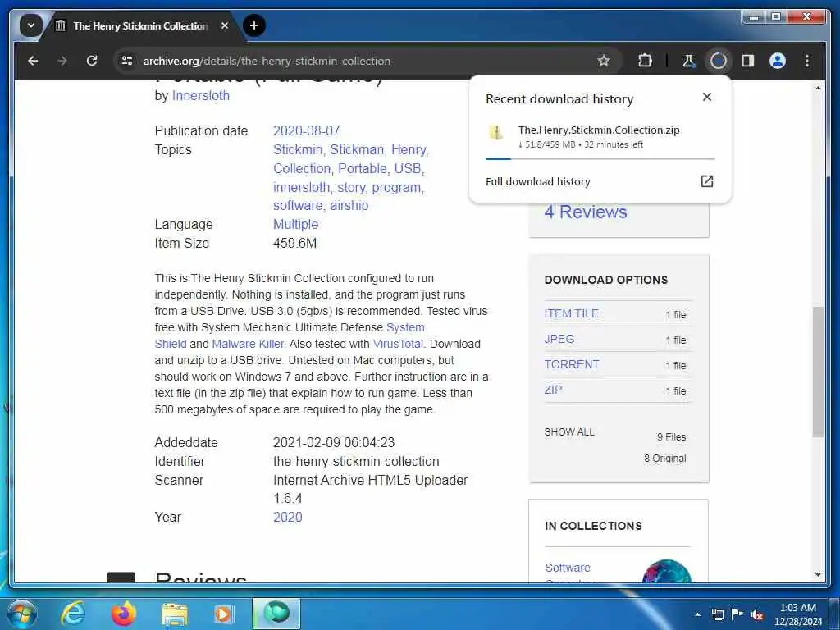Open the Software collection link
Screen dimensions: 840x630
coord(568,568)
